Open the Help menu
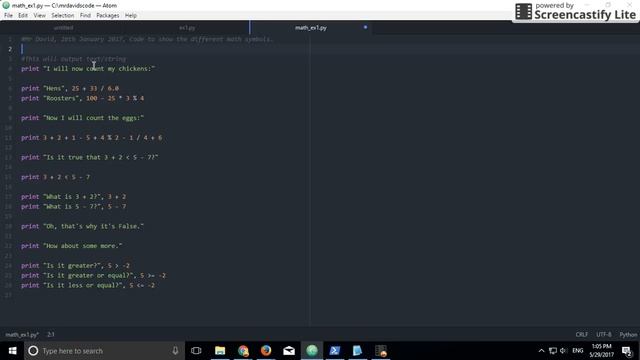 point(131,16)
